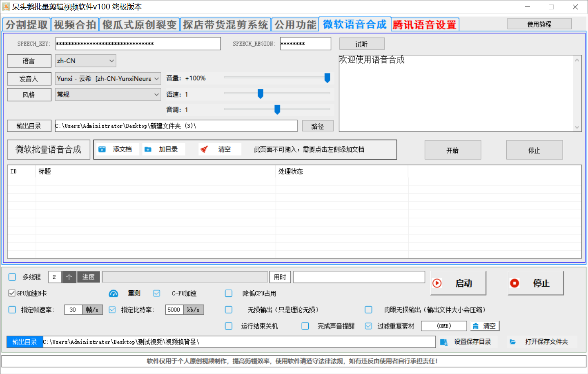Click the 语速 speed slider handle
Image resolution: width=588 pixels, height=374 pixels.
(x=261, y=94)
